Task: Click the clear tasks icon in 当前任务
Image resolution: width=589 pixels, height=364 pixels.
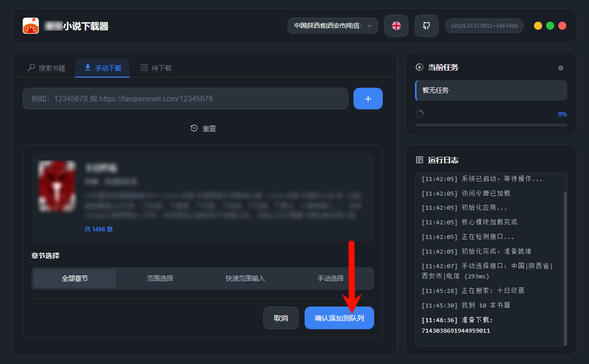Action: point(561,68)
